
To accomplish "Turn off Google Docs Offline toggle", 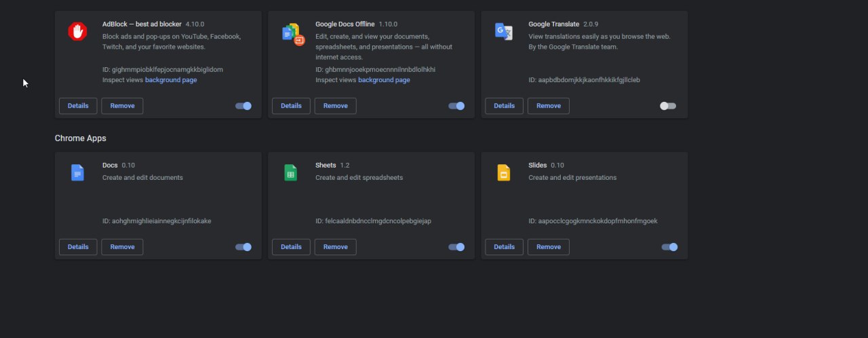I will [456, 106].
